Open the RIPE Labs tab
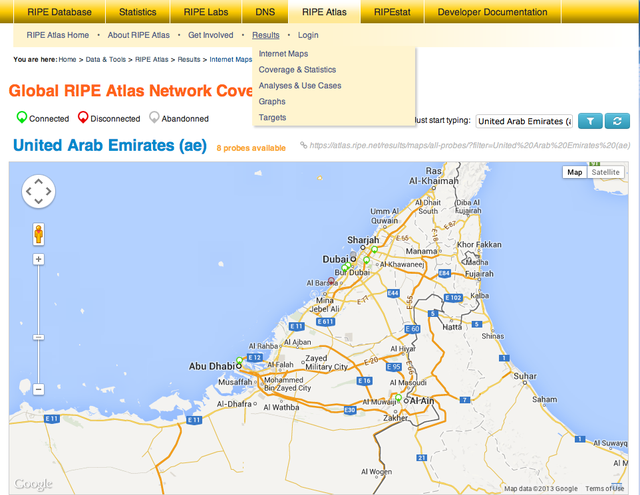Viewport: 640px width, 495px height. (206, 12)
